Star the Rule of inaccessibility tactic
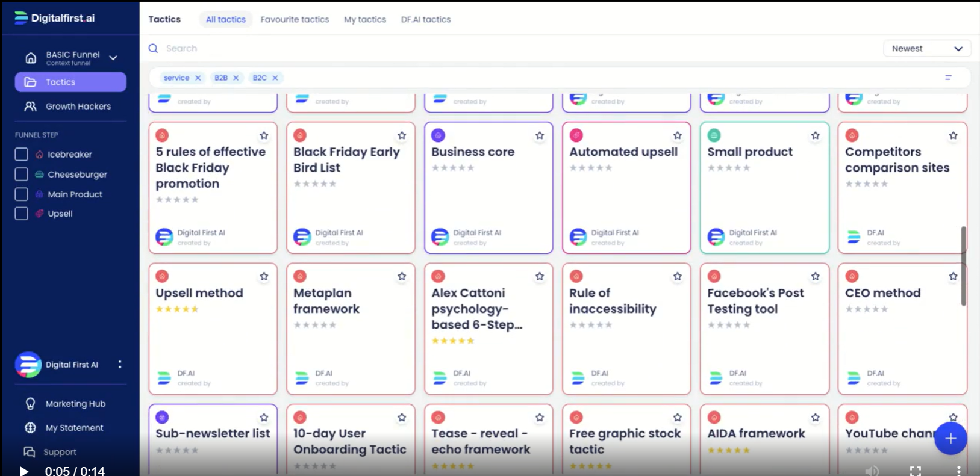This screenshot has width=980, height=476. pos(678,276)
